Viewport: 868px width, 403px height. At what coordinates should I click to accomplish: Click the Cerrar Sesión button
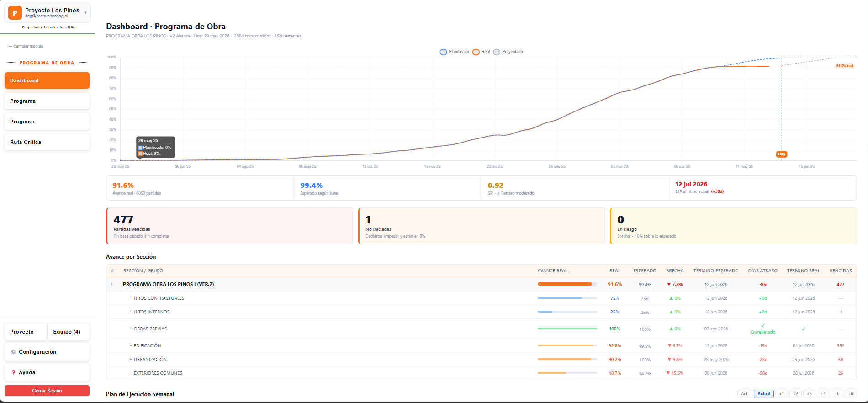(x=47, y=391)
